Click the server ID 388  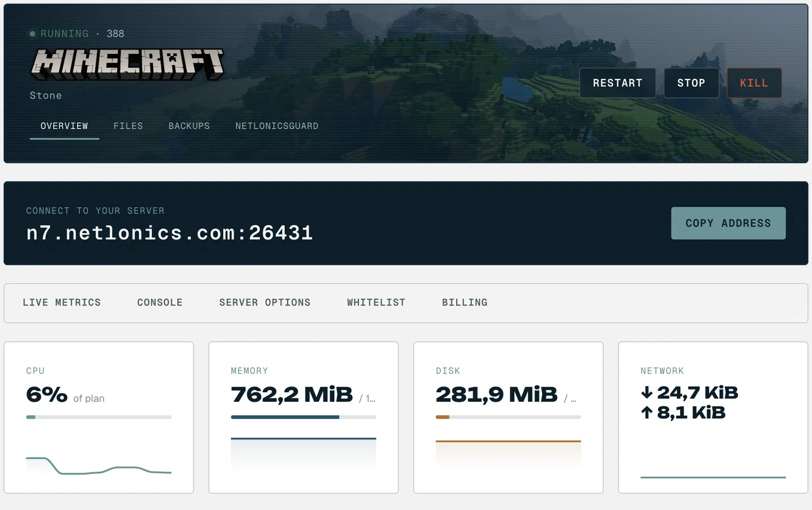point(115,34)
